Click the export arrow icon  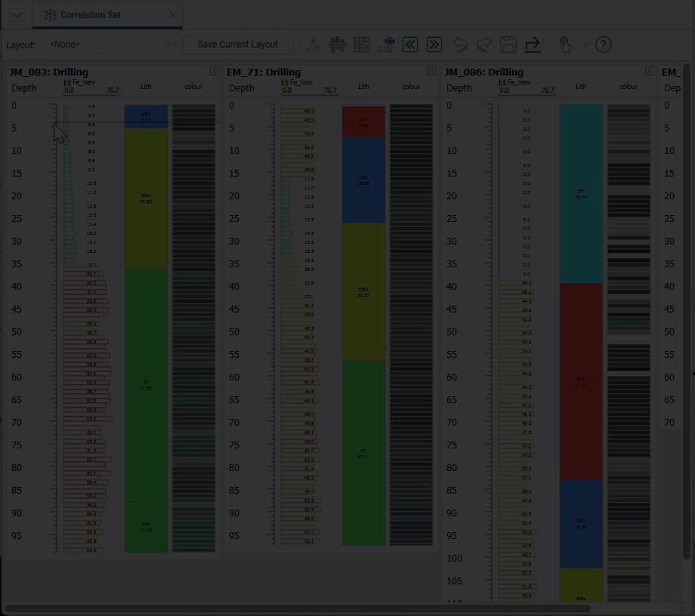(x=533, y=45)
